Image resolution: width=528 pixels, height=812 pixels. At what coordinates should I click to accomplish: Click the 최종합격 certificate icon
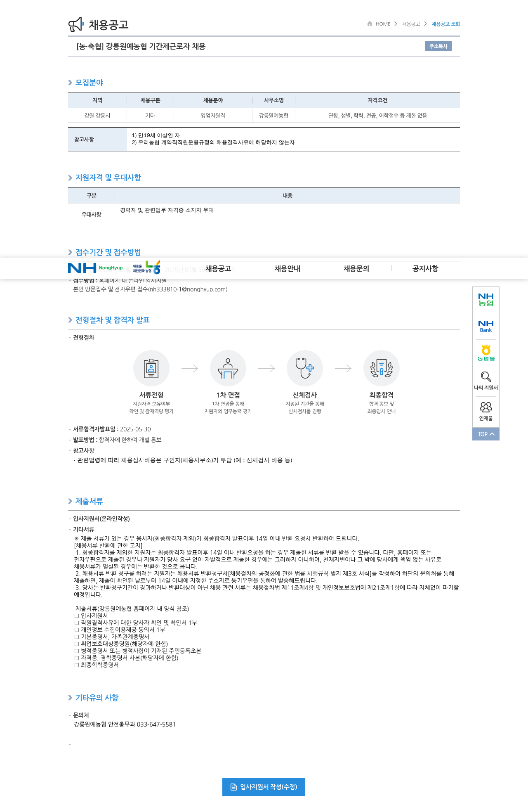click(x=382, y=368)
